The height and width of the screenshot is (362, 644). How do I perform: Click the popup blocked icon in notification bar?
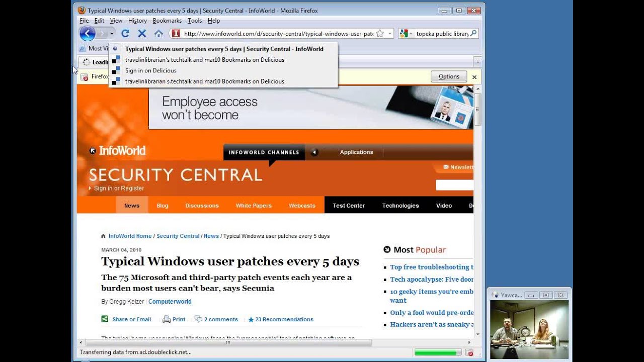(84, 77)
